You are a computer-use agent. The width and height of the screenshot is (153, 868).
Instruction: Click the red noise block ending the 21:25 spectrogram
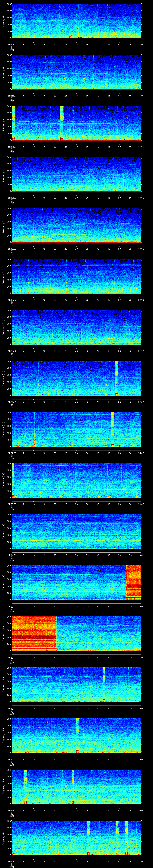(133, 582)
